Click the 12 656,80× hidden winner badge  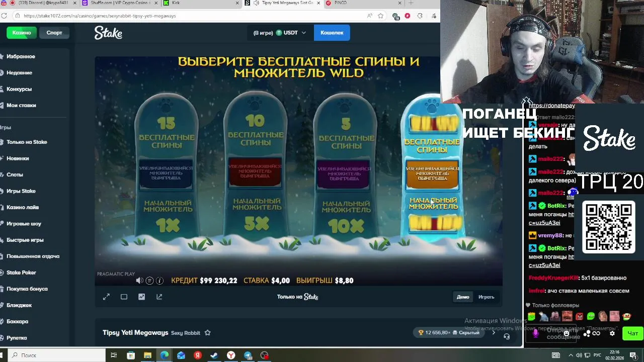point(449,332)
